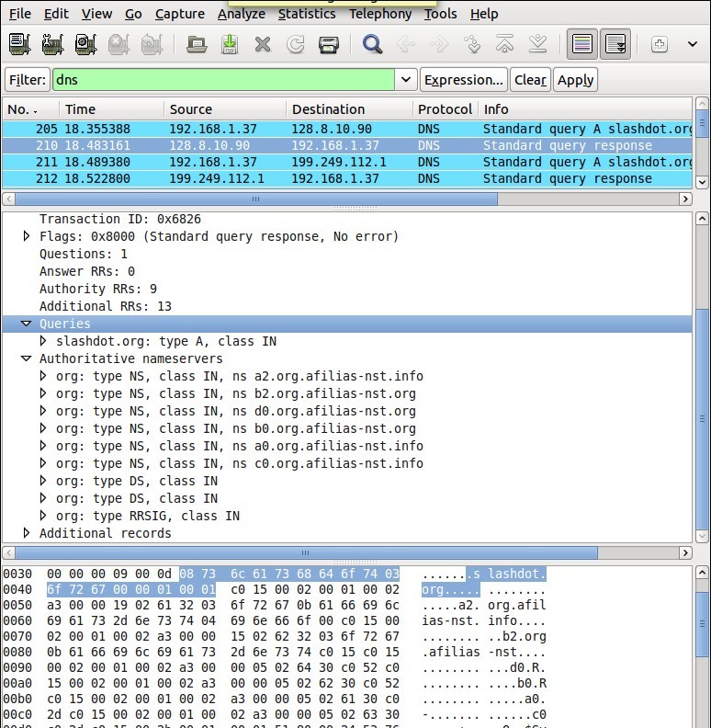The height and width of the screenshot is (728, 711).
Task: Apply the display filter
Action: pyautogui.click(x=575, y=79)
